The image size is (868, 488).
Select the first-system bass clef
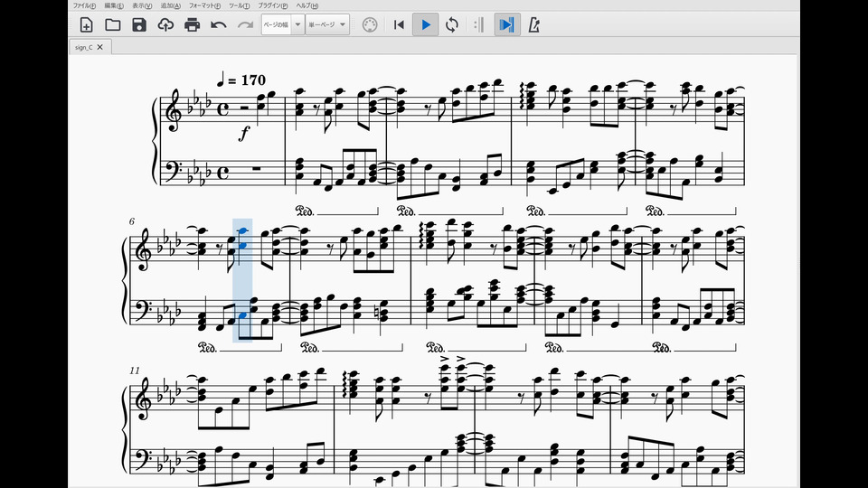click(173, 171)
